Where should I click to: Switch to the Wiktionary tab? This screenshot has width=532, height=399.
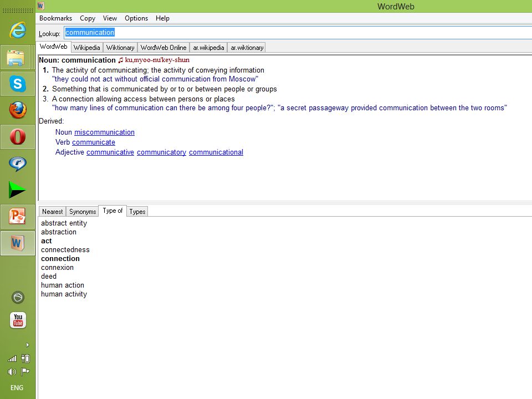click(120, 48)
